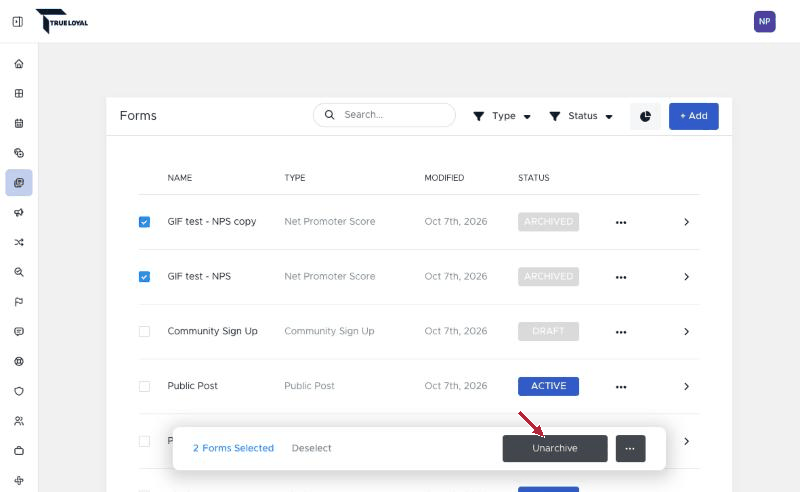
Task: Sort by the NAME column header
Action: coord(180,178)
